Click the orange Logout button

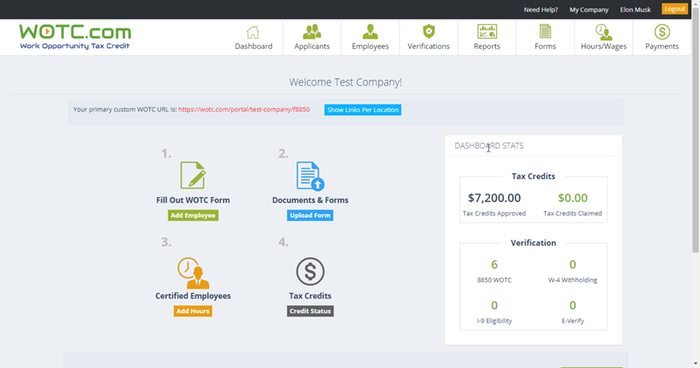675,9
